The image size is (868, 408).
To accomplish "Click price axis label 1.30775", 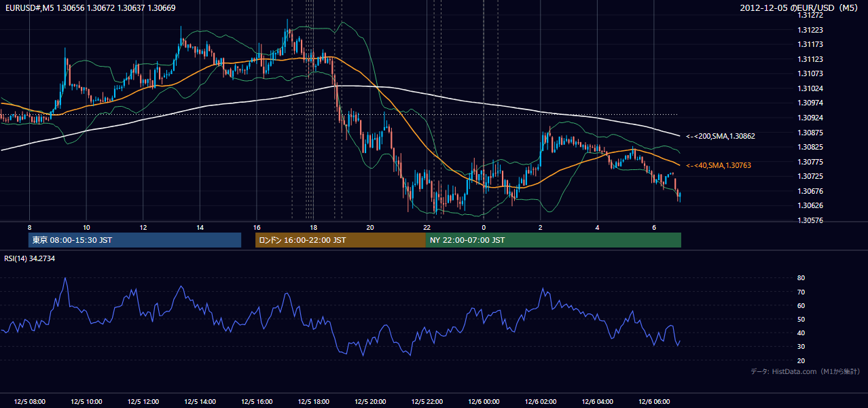I will 811,162.
